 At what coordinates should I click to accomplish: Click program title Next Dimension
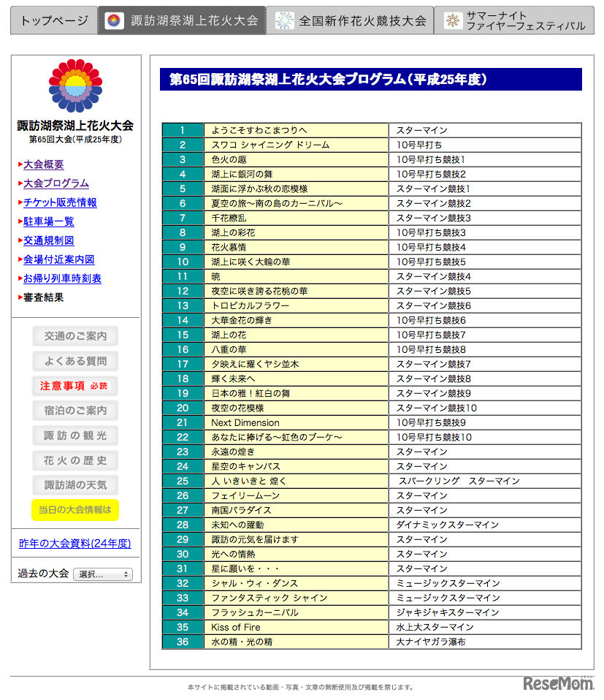(x=245, y=423)
